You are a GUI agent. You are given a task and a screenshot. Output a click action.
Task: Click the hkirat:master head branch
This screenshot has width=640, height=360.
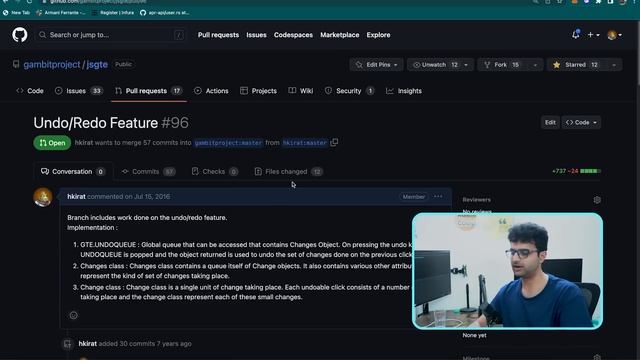click(x=305, y=143)
